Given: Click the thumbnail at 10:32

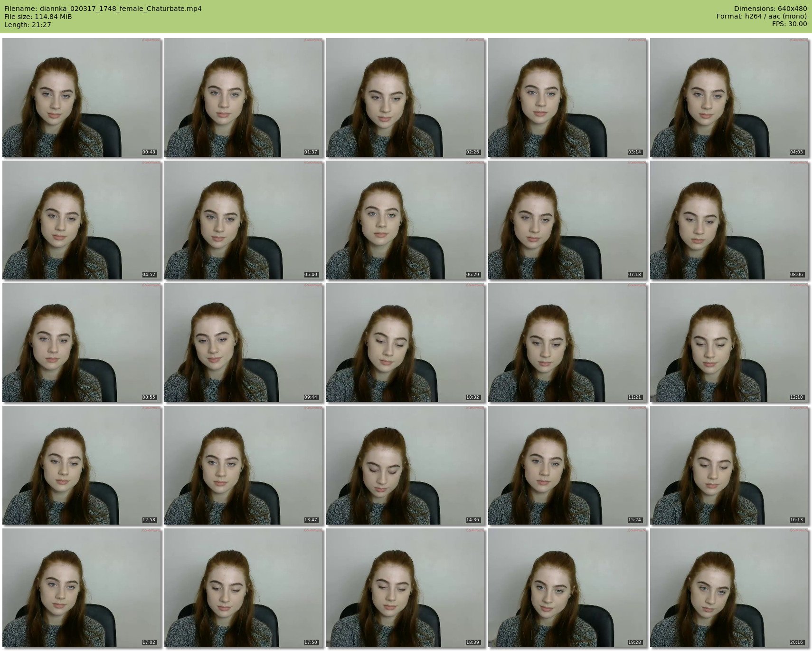Looking at the screenshot, I should tap(406, 343).
